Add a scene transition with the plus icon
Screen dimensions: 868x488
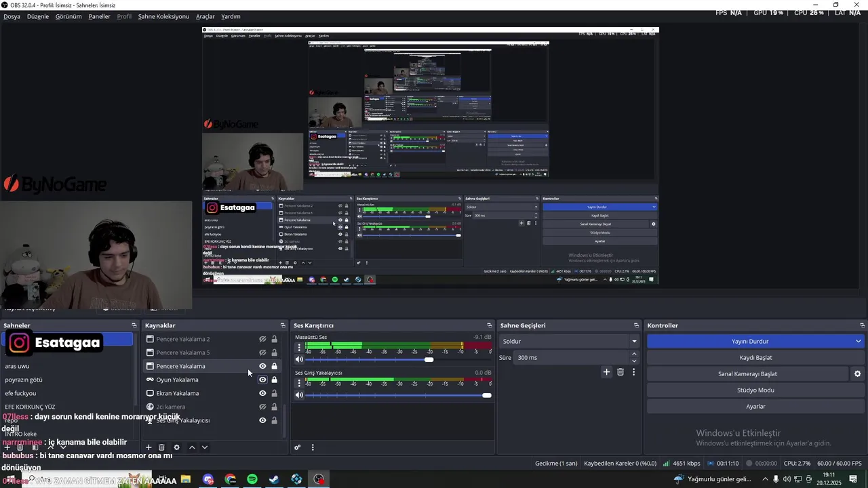[607, 372]
